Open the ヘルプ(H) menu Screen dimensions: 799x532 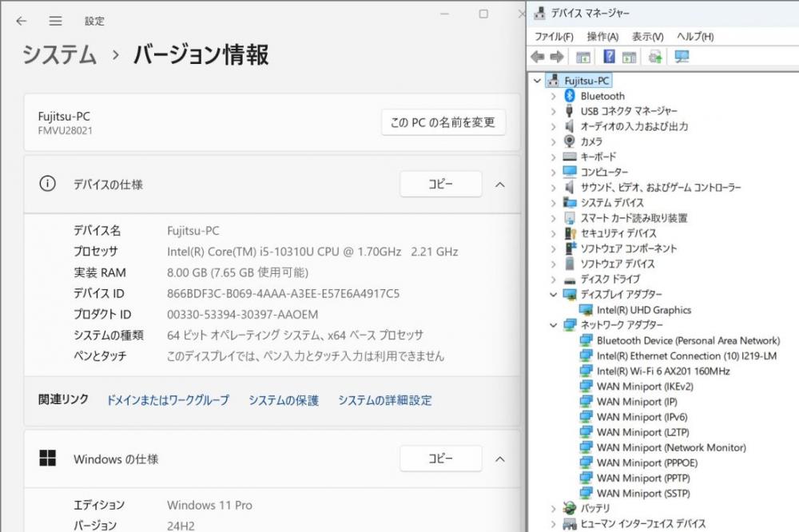click(x=695, y=36)
